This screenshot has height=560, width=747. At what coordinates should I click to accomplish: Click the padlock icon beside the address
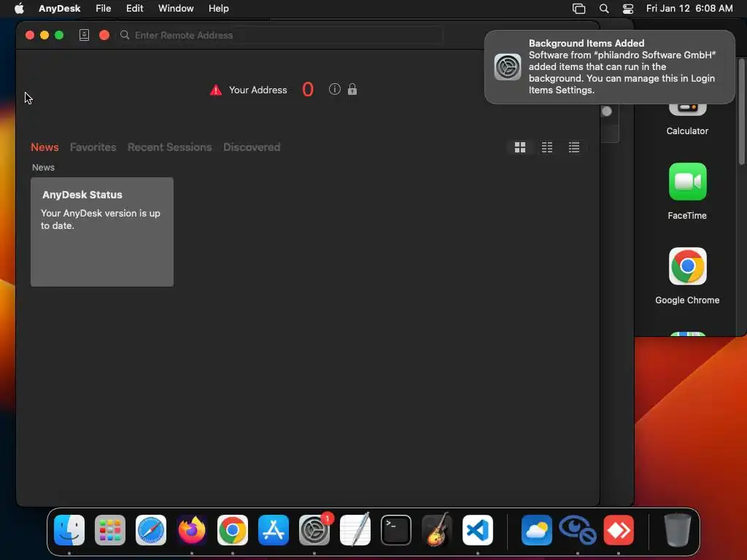pyautogui.click(x=352, y=89)
